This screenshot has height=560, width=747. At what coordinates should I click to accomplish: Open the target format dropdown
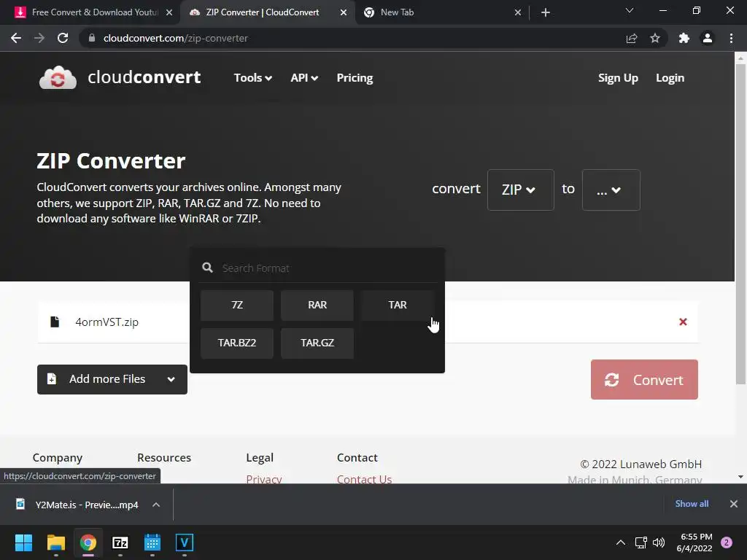pyautogui.click(x=611, y=190)
